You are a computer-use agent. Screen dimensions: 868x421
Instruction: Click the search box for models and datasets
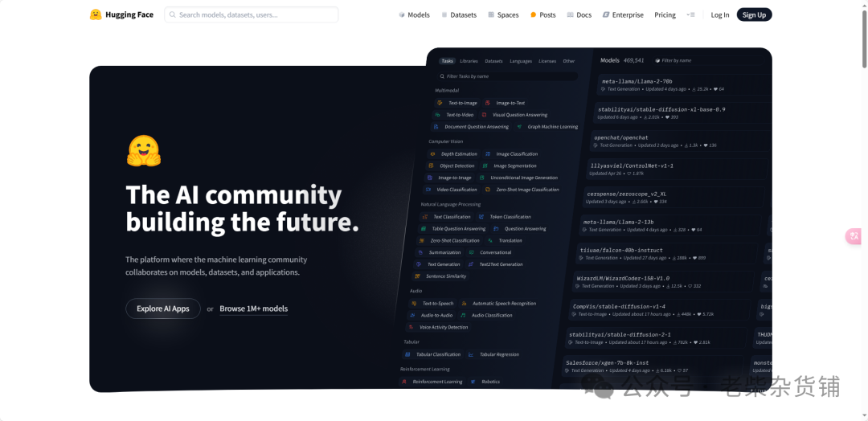tap(252, 15)
